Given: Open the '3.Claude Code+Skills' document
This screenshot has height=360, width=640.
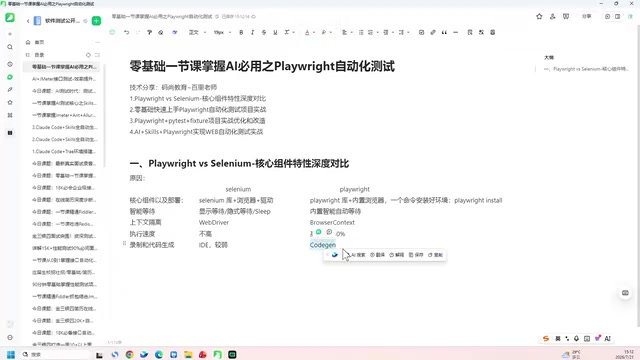Looking at the screenshot, I should 64,127.
